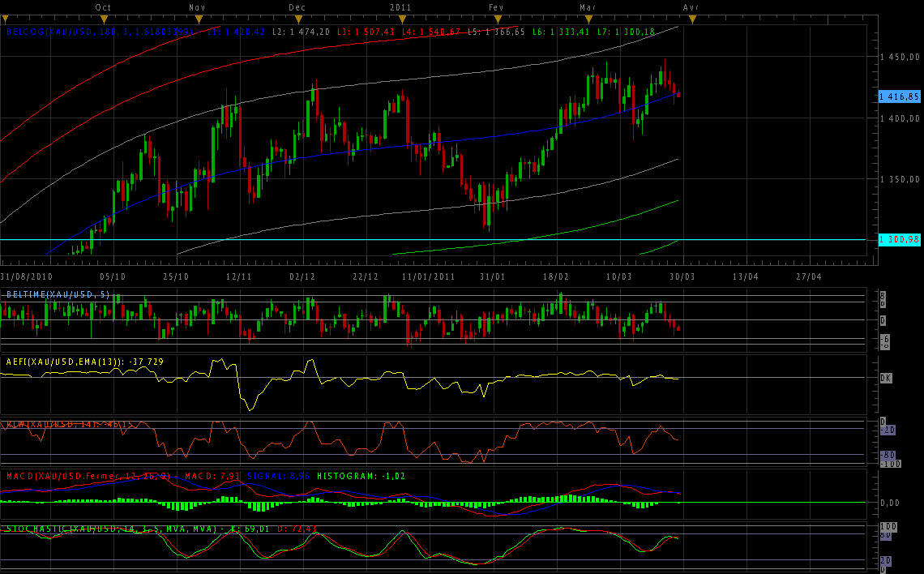Select the BELTIME(XAU/USD,5) indicator title
The height and width of the screenshot is (574, 924).
click(58, 293)
